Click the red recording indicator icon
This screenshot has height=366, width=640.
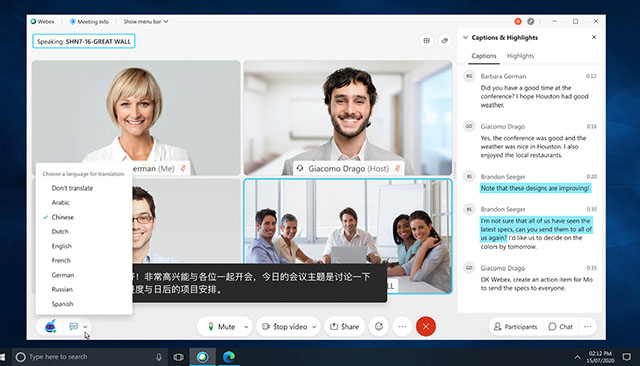point(518,21)
